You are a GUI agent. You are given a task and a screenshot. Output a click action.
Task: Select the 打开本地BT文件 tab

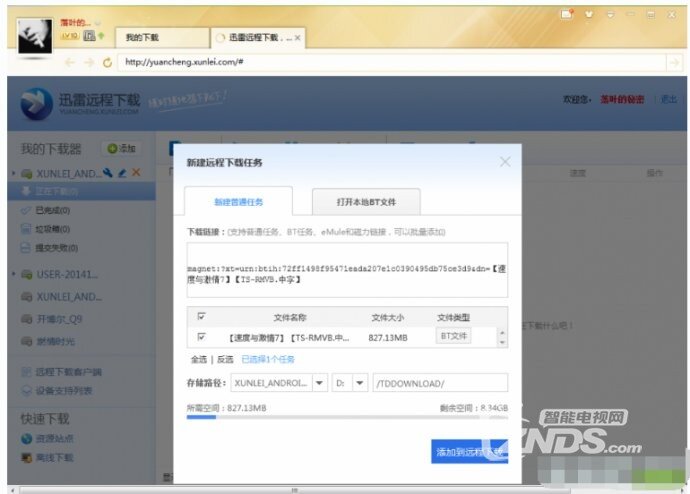tap(366, 202)
